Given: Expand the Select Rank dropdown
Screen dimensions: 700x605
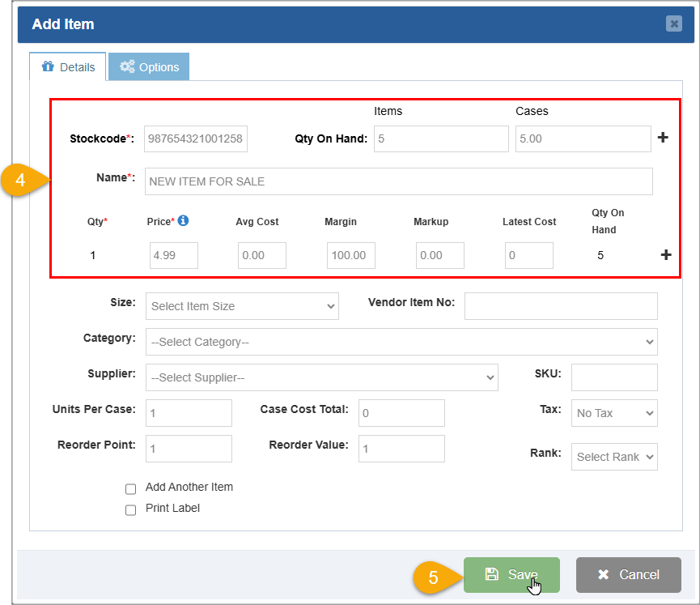Looking at the screenshot, I should [613, 457].
